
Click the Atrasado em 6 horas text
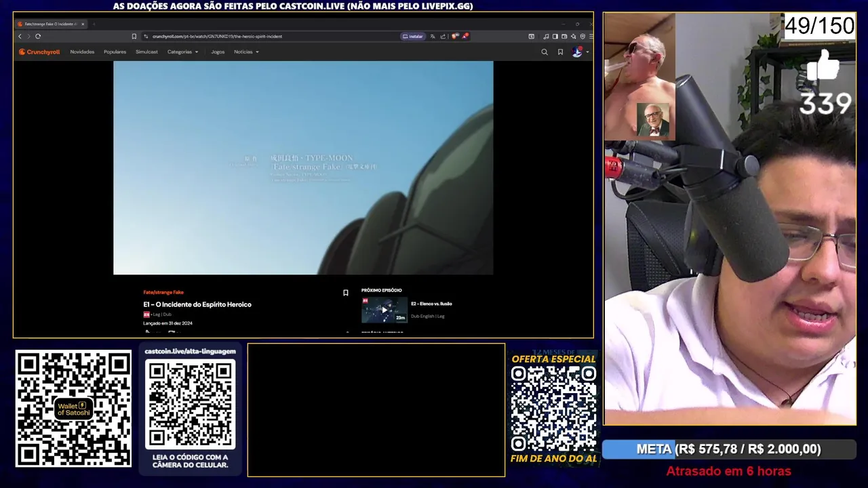tap(728, 471)
